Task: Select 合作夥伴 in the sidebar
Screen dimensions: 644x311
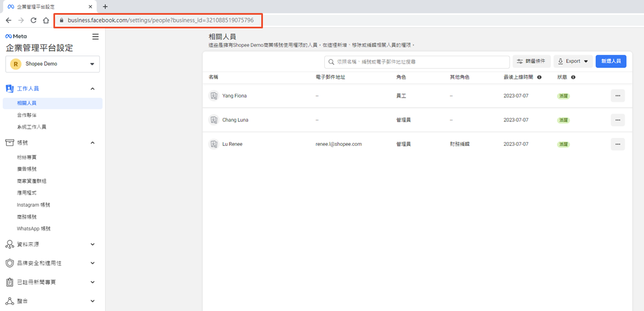Action: pyautogui.click(x=27, y=115)
